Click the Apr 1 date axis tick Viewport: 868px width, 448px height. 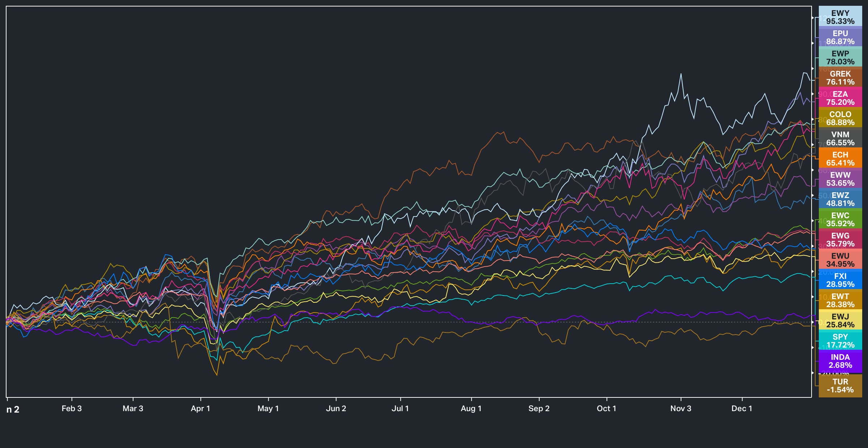[x=200, y=408]
